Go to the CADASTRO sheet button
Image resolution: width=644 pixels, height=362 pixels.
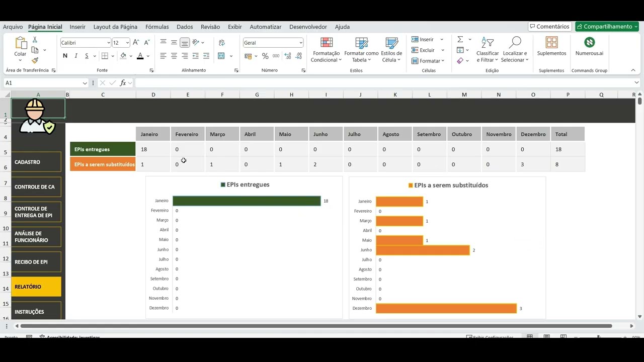tap(36, 162)
